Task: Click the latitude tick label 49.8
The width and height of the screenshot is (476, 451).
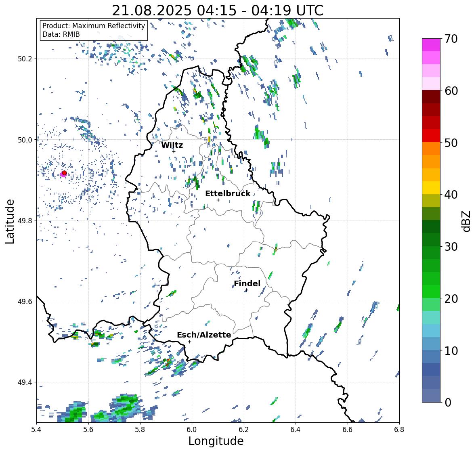Action: click(25, 220)
